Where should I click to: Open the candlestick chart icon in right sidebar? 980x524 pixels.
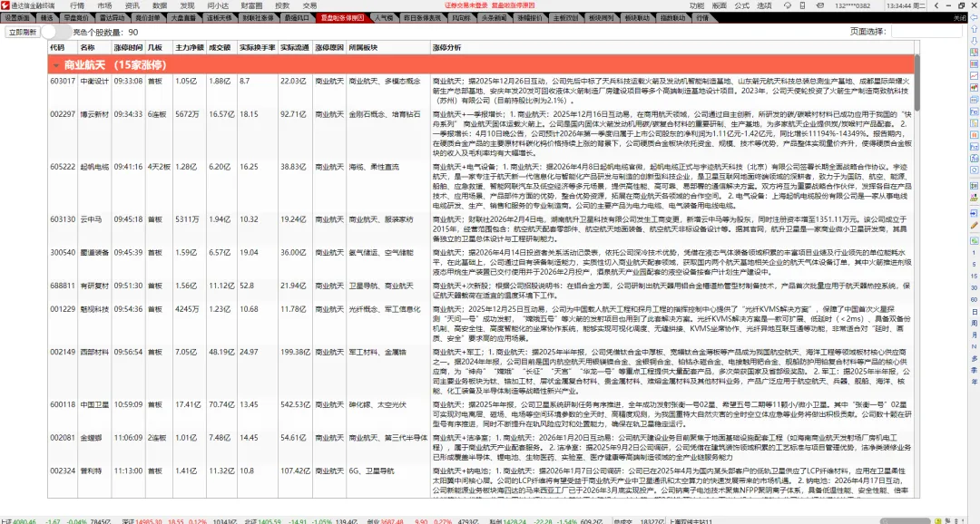coord(974,87)
